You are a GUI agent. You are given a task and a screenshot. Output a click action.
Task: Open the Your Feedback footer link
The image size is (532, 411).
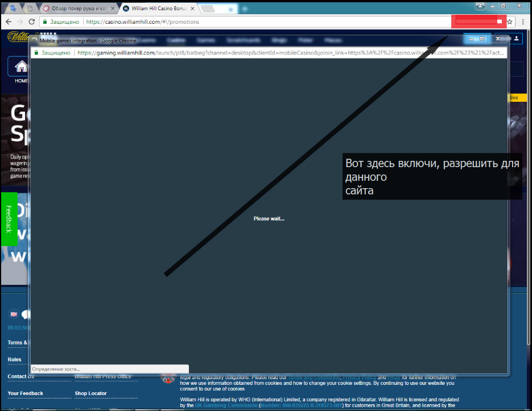[26, 393]
